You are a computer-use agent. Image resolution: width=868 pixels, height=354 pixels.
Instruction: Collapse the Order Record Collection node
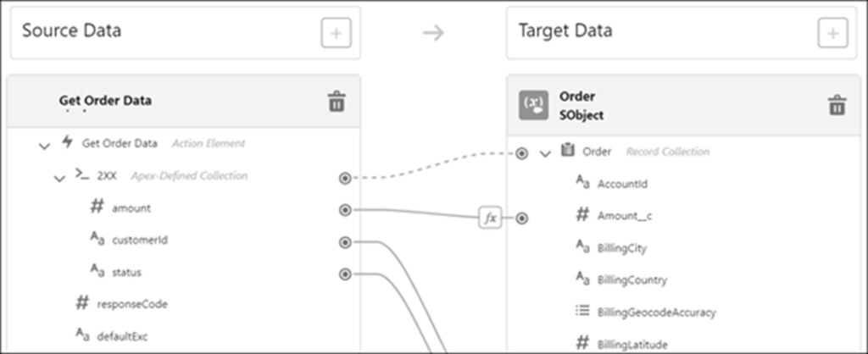[x=545, y=153]
